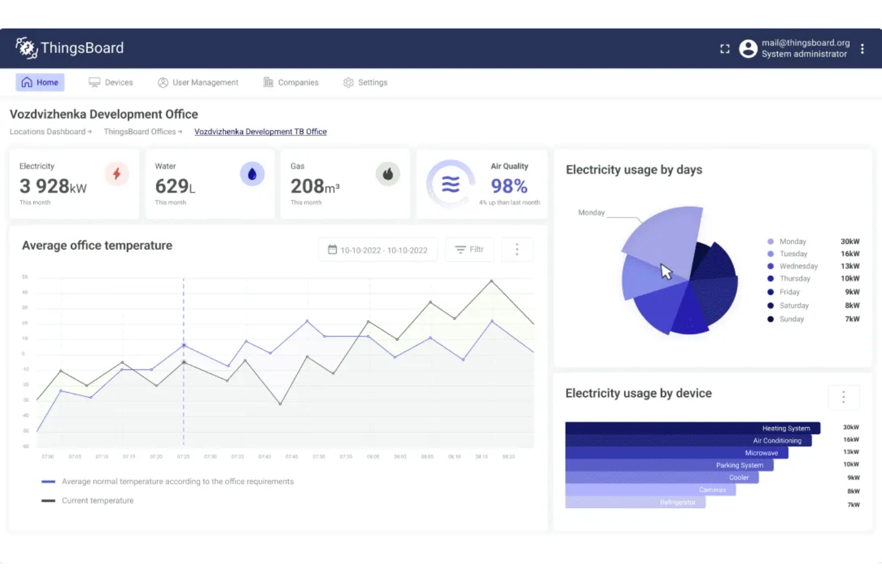Switch to the Devices tab
Viewport: 882px width, 588px height.
click(111, 82)
